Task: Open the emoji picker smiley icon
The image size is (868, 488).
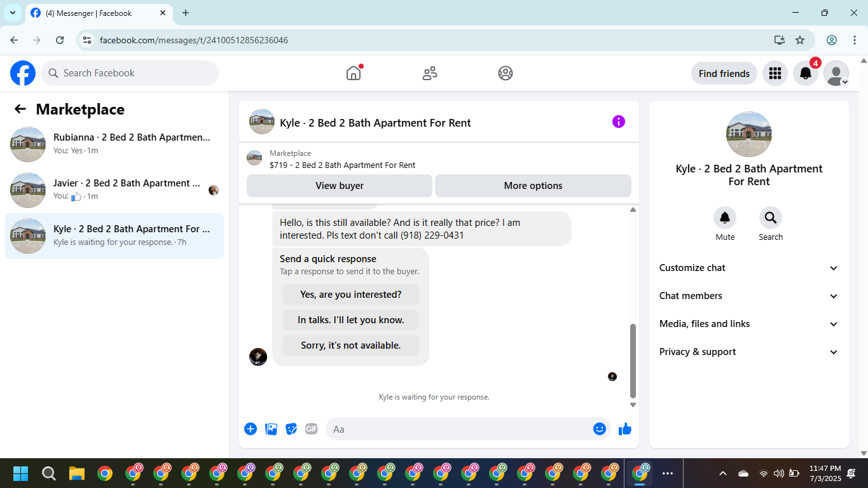Action: click(600, 429)
